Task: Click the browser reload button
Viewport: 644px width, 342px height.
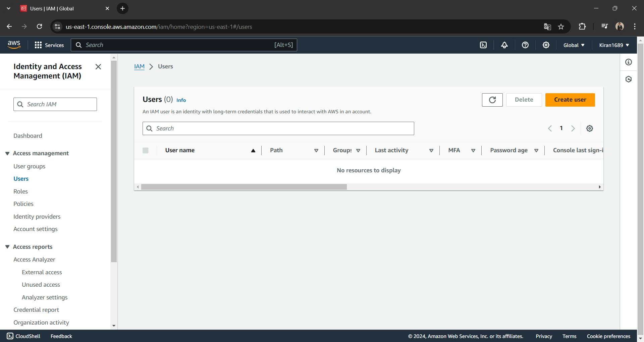Action: tap(39, 26)
